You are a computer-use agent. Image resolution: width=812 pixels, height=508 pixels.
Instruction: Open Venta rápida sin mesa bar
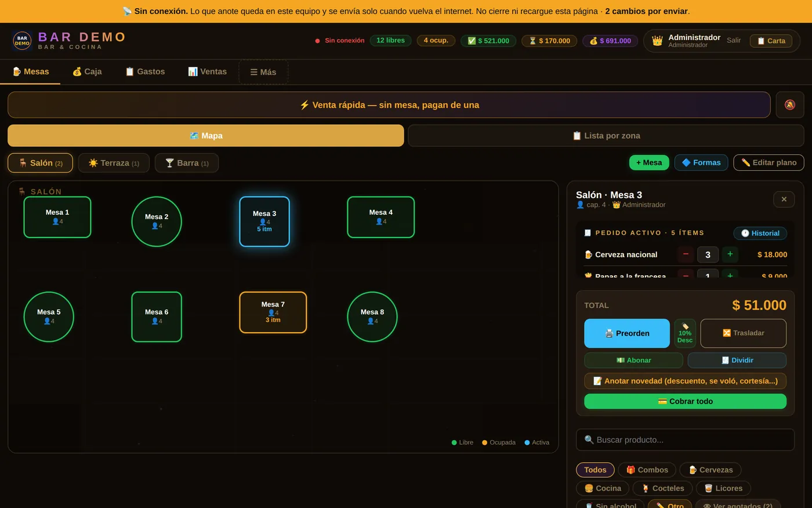(389, 105)
